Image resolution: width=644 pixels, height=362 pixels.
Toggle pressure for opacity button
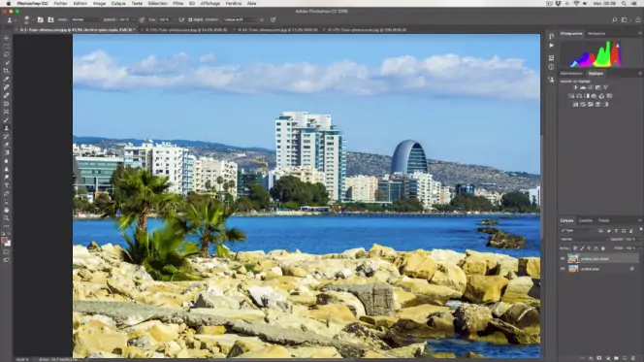point(142,19)
